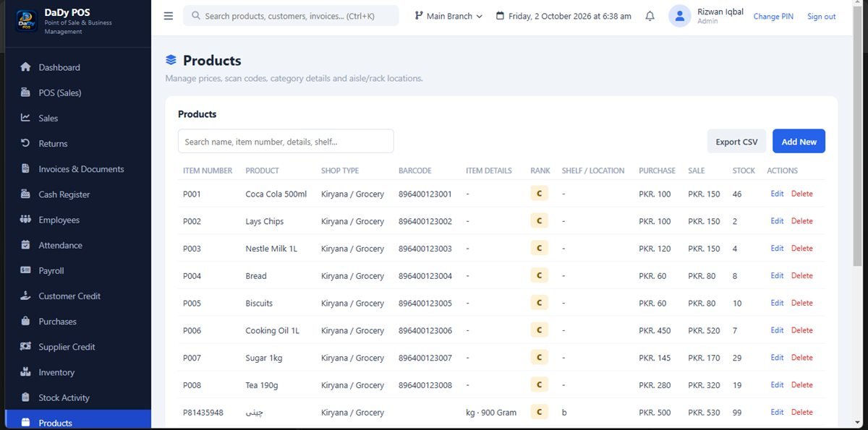This screenshot has height=430, width=868.
Task: Click the Customer Credit hand icon
Action: [25, 296]
